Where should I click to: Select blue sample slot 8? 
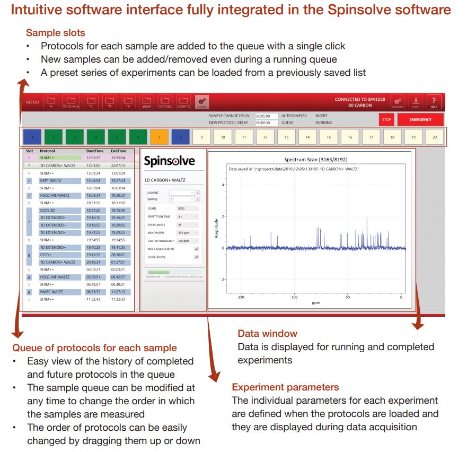pos(180,137)
